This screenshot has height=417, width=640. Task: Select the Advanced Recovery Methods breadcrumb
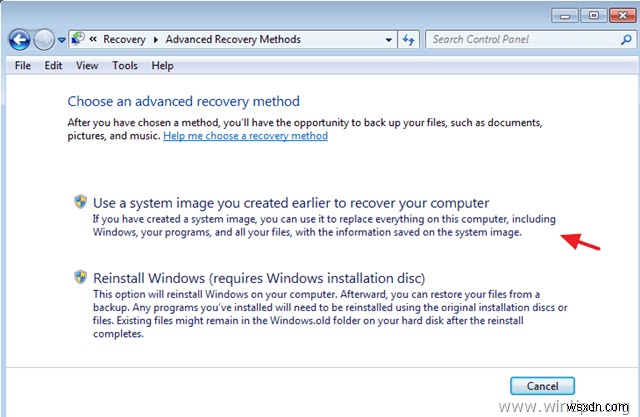pyautogui.click(x=233, y=40)
